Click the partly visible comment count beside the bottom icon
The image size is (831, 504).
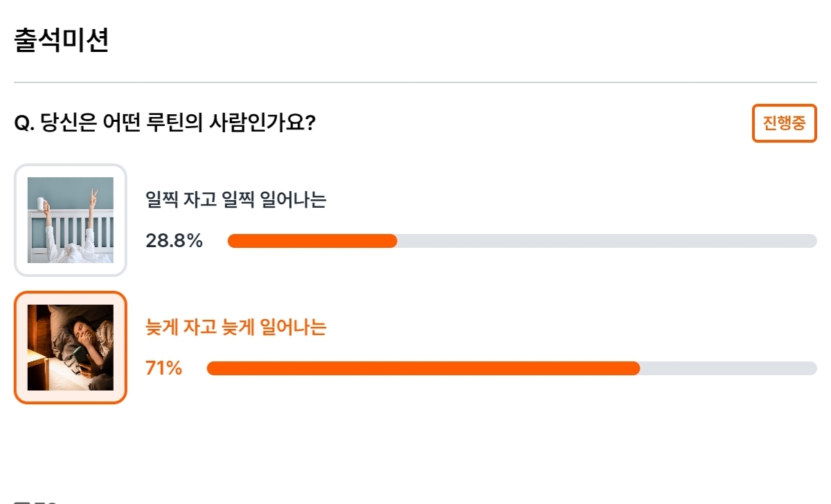[45, 501]
